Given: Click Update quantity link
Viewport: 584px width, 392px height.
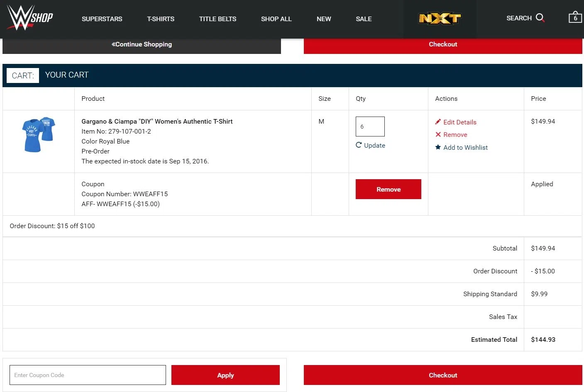Looking at the screenshot, I should (x=374, y=145).
